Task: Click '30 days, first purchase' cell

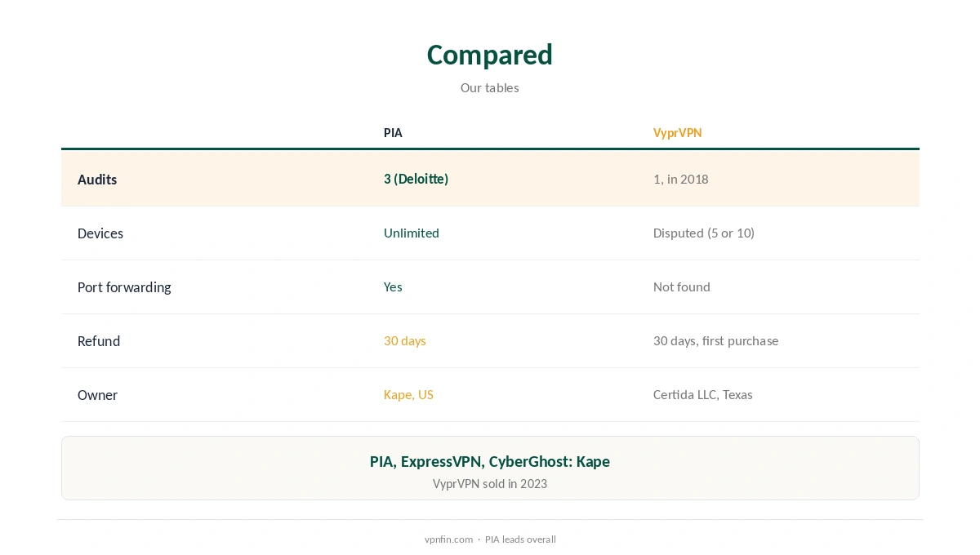Action: coord(715,340)
